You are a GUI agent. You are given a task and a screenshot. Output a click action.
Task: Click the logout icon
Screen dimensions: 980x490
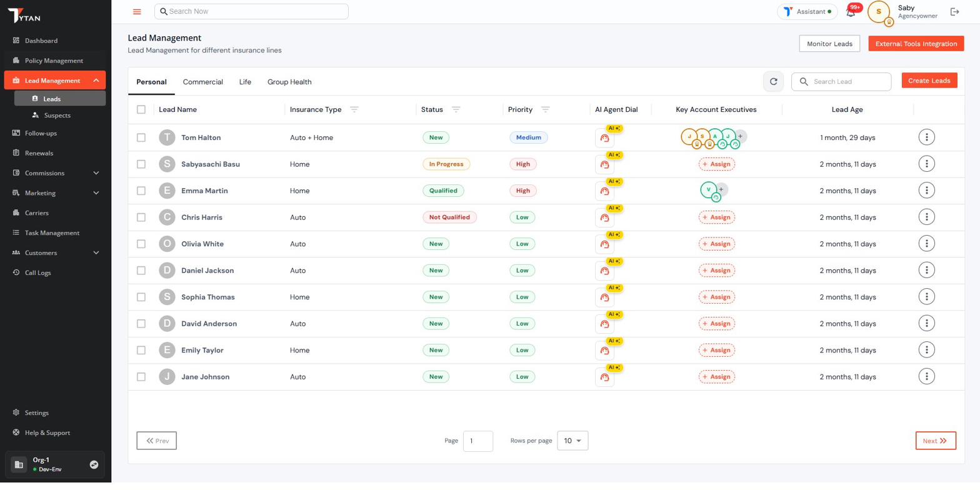tap(954, 12)
